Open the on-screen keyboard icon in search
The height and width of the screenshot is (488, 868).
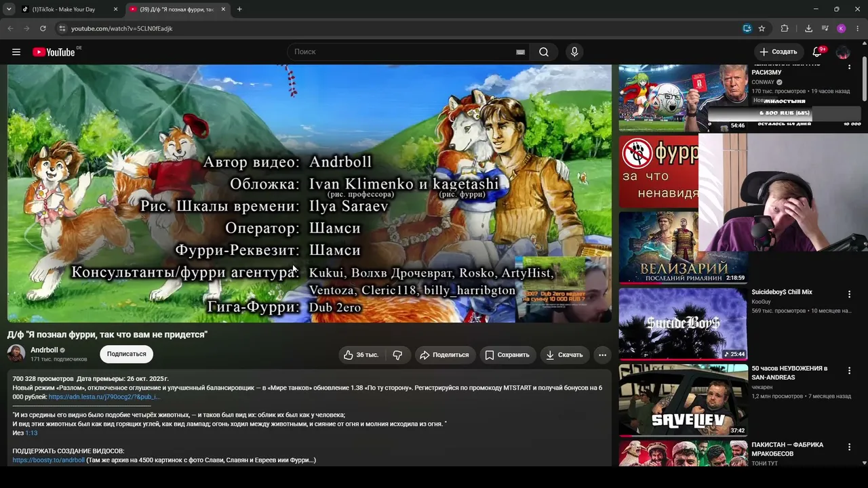pyautogui.click(x=520, y=52)
